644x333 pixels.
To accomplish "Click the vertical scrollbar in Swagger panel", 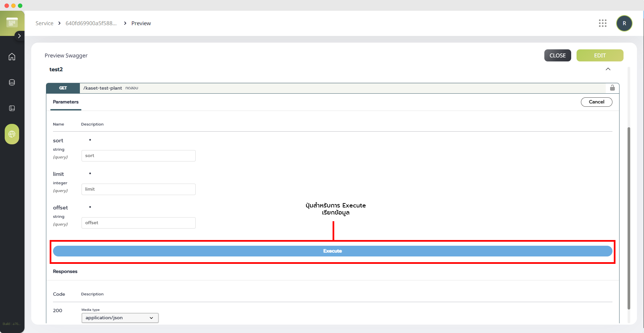I will 629,218.
